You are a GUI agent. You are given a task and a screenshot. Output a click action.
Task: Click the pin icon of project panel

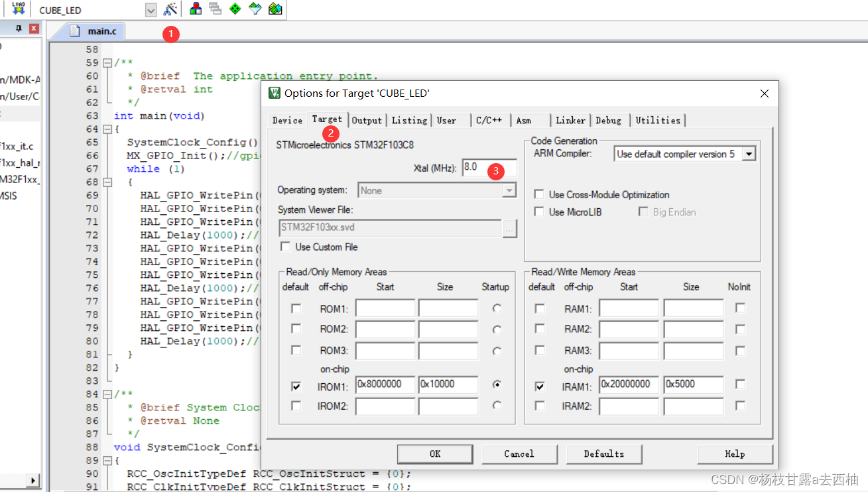pos(19,29)
